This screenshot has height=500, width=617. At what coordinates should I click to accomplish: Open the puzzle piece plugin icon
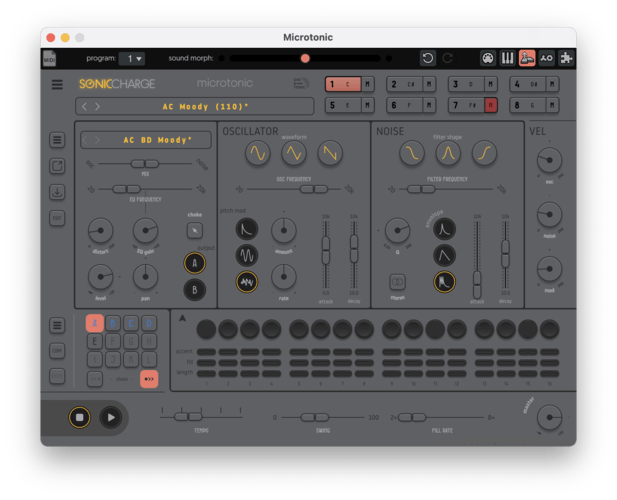click(566, 58)
